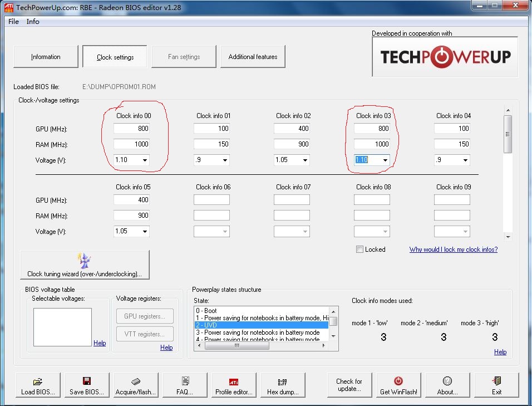This screenshot has width=532, height=406.
Task: Click the GPU registers button
Action: (x=145, y=316)
